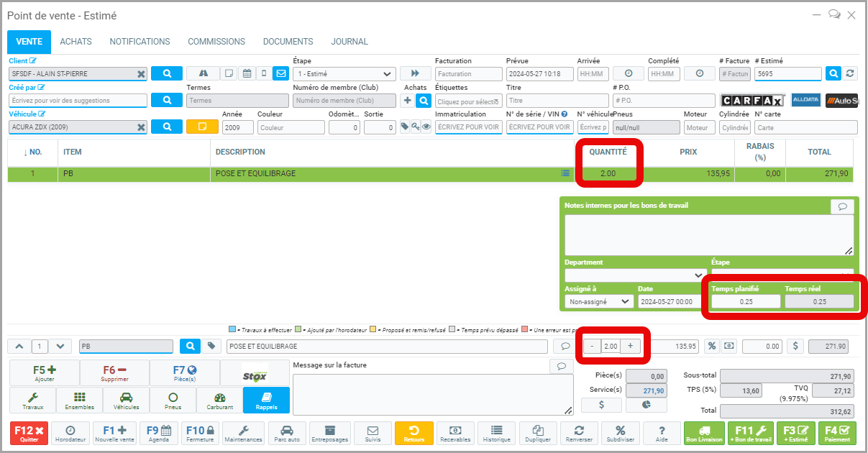
Task: Click the Temps planifié input field
Action: click(x=746, y=302)
